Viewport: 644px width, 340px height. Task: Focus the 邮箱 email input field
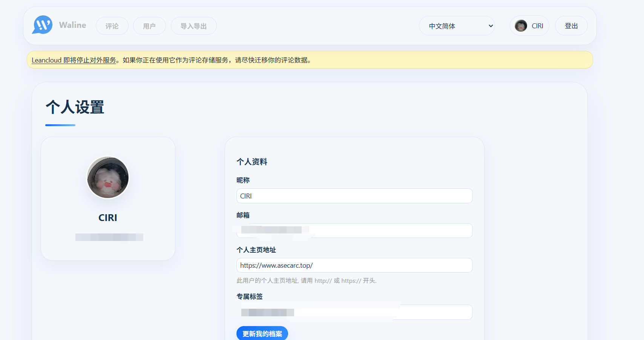point(354,230)
